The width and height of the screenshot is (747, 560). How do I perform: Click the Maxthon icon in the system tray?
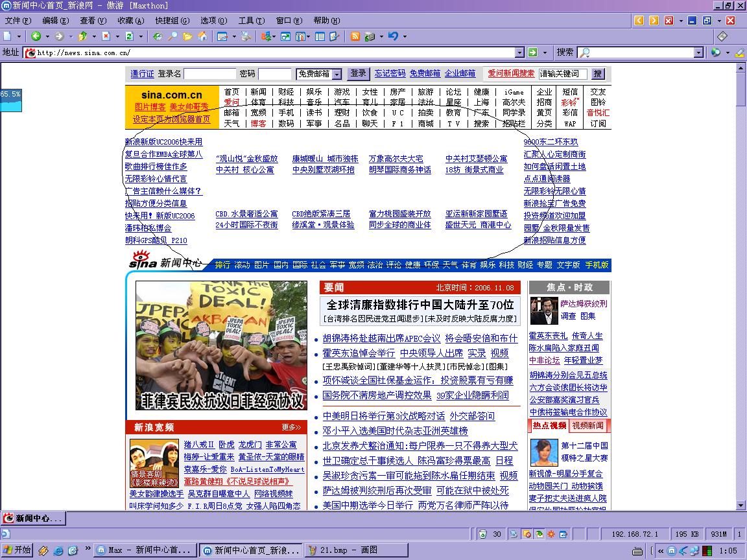[x=671, y=551]
